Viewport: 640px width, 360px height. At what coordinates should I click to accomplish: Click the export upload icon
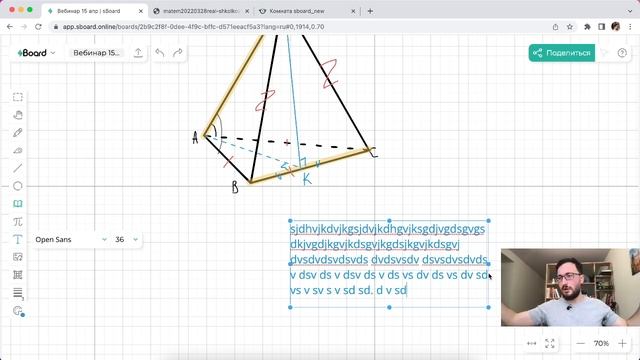[x=138, y=53]
